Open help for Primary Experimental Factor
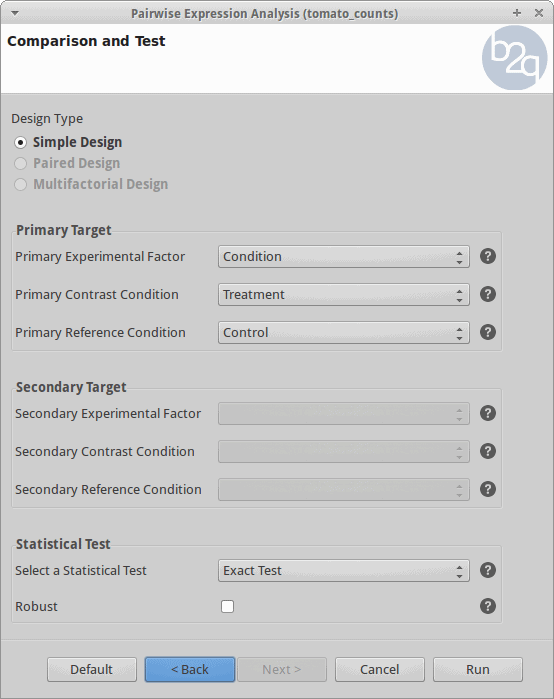554x699 pixels. [488, 256]
